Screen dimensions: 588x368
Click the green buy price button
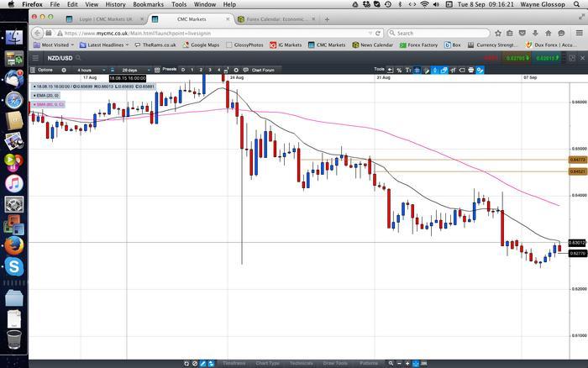548,58
